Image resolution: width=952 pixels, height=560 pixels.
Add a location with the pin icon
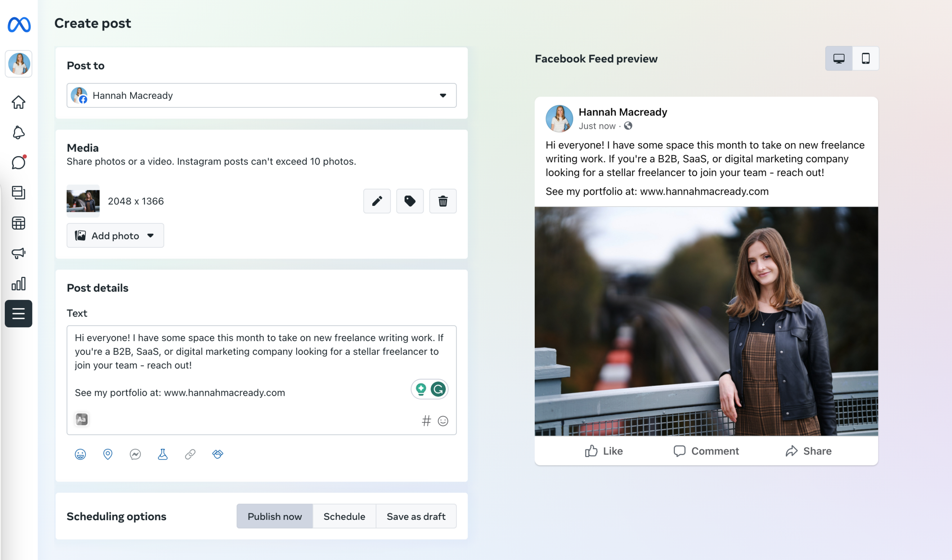coord(108,454)
